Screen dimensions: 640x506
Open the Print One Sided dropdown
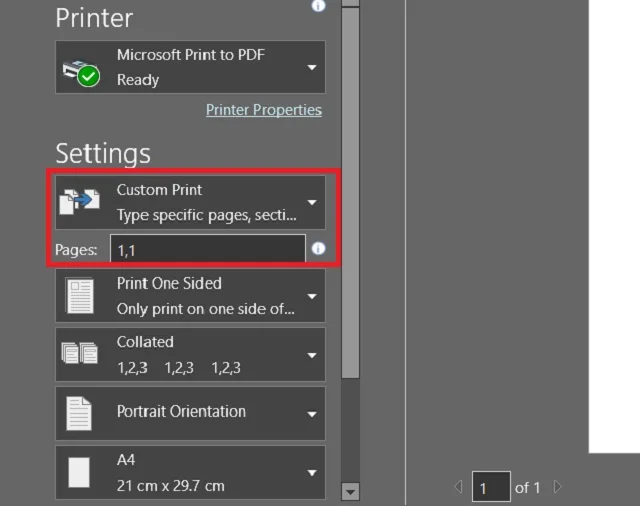click(x=190, y=296)
